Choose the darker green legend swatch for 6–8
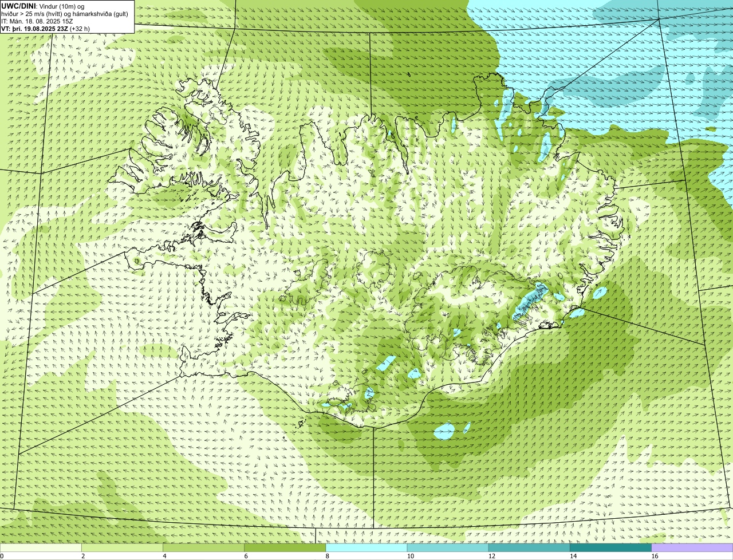The image size is (733, 560). (x=285, y=547)
